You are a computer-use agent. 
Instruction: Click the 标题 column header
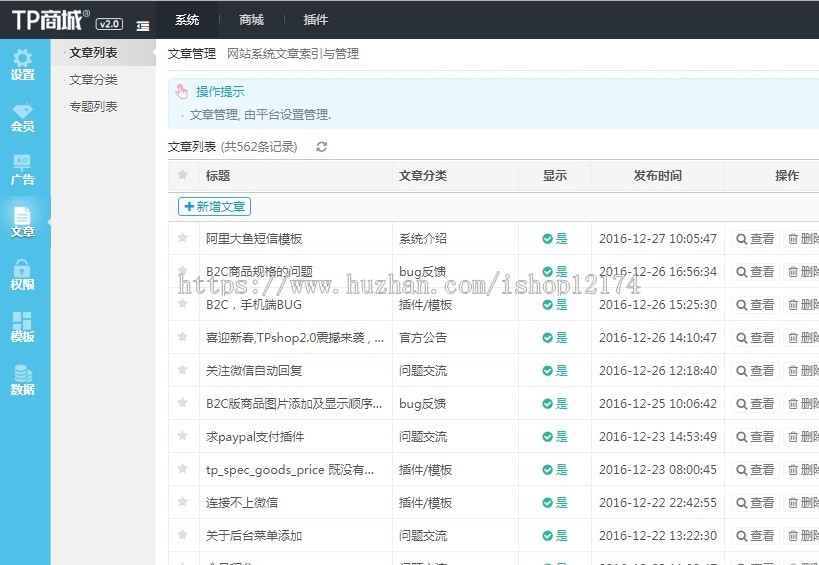pyautogui.click(x=218, y=176)
